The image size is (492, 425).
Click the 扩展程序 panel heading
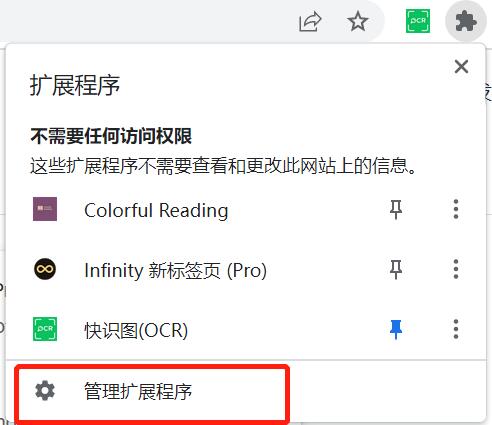[x=75, y=85]
